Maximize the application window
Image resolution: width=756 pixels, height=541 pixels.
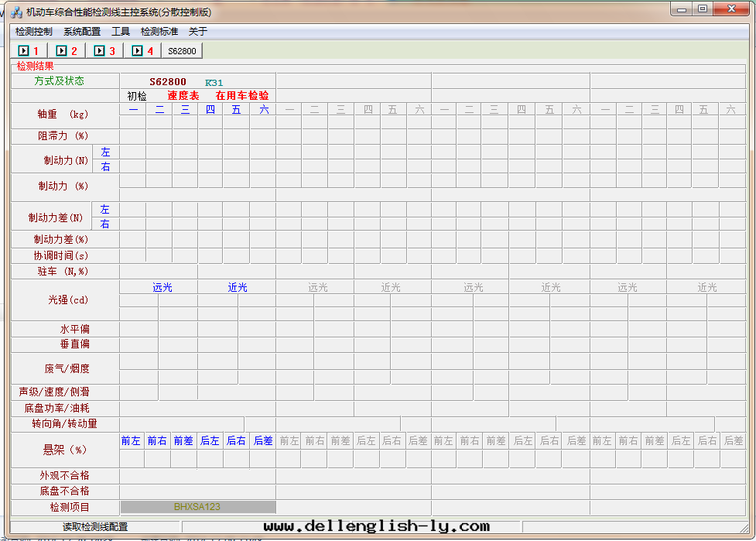pyautogui.click(x=703, y=9)
